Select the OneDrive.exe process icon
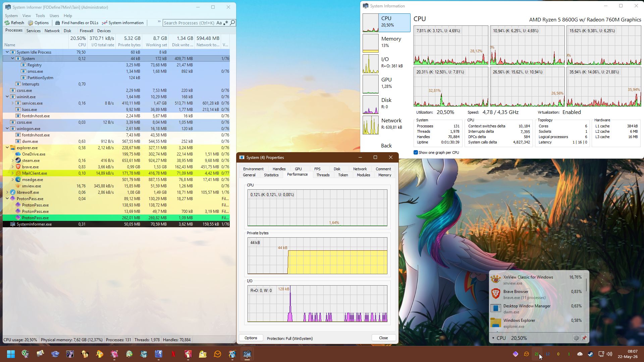Image resolution: width=644 pixels, height=362 pixels. [18, 154]
